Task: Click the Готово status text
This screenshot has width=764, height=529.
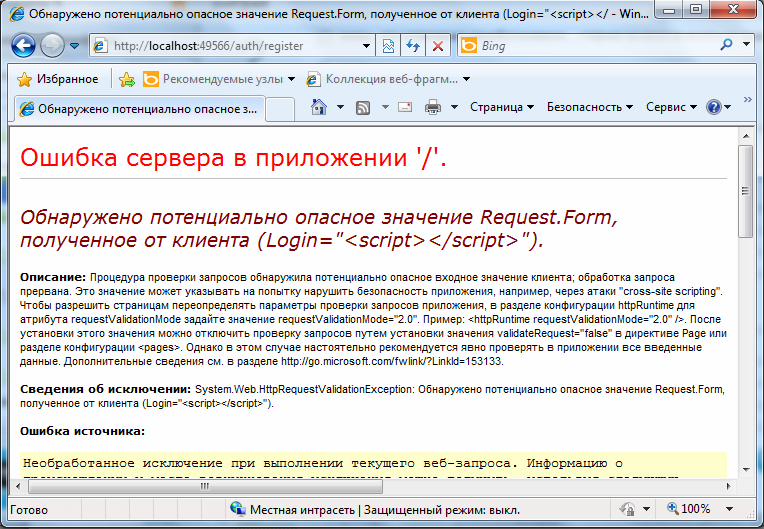Action: (x=29, y=510)
